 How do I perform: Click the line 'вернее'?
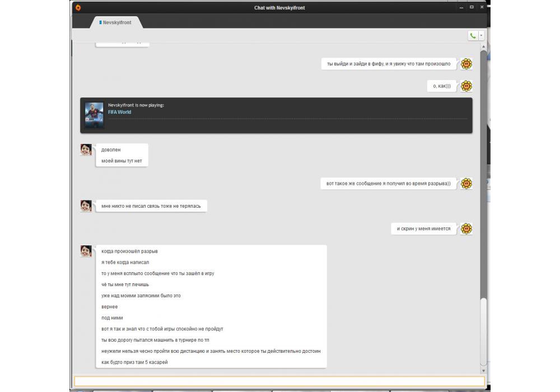(x=110, y=307)
